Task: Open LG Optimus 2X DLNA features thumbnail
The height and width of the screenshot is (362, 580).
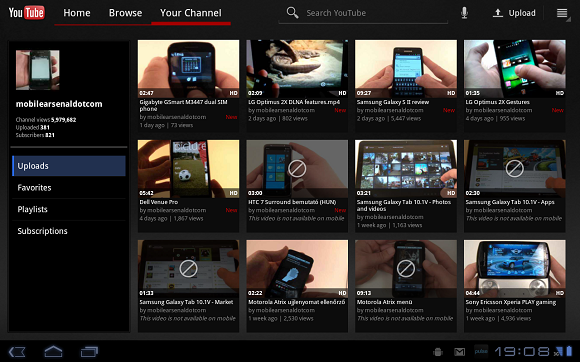Action: [x=297, y=69]
